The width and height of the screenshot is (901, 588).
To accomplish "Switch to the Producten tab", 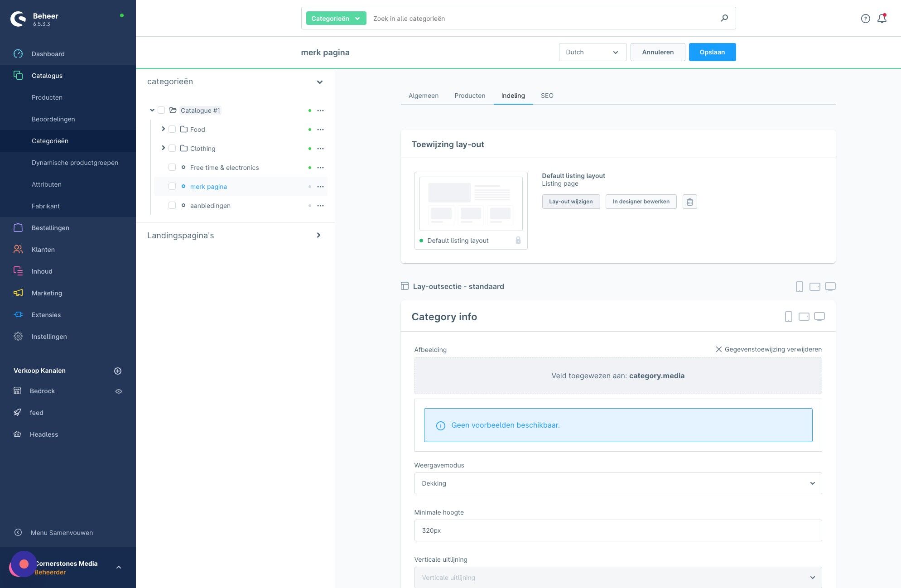I will 470,96.
